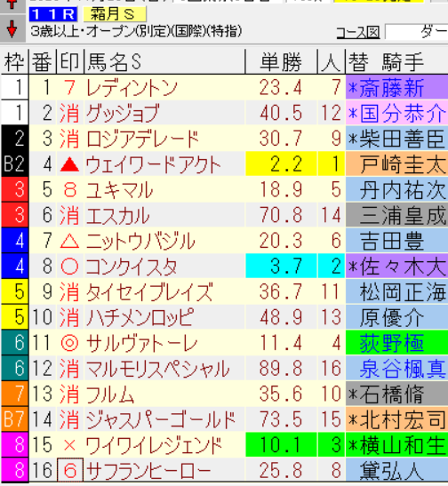Select horse タイセイブレイズ
The width and height of the screenshot is (448, 486).
pos(149,291)
